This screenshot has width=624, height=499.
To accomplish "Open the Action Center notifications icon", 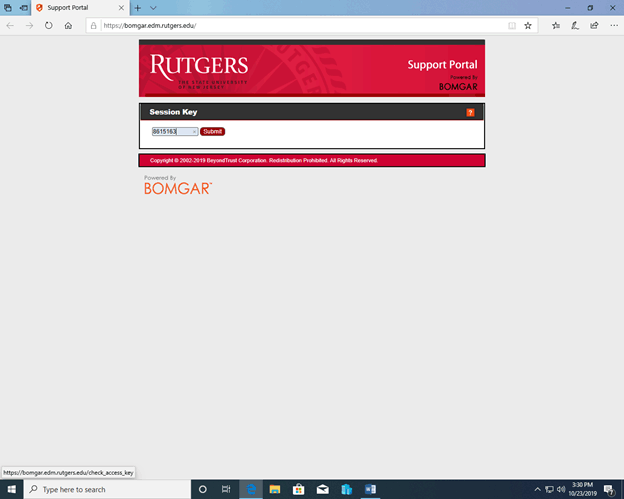I will pos(609,489).
